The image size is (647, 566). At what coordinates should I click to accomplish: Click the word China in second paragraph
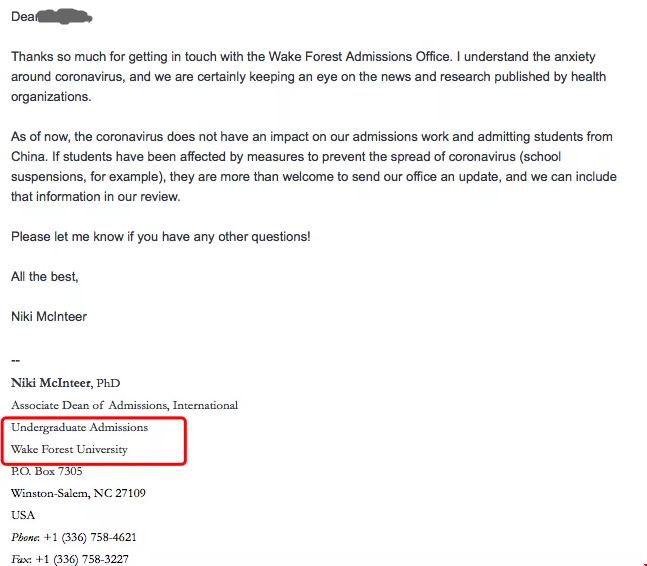click(28, 157)
